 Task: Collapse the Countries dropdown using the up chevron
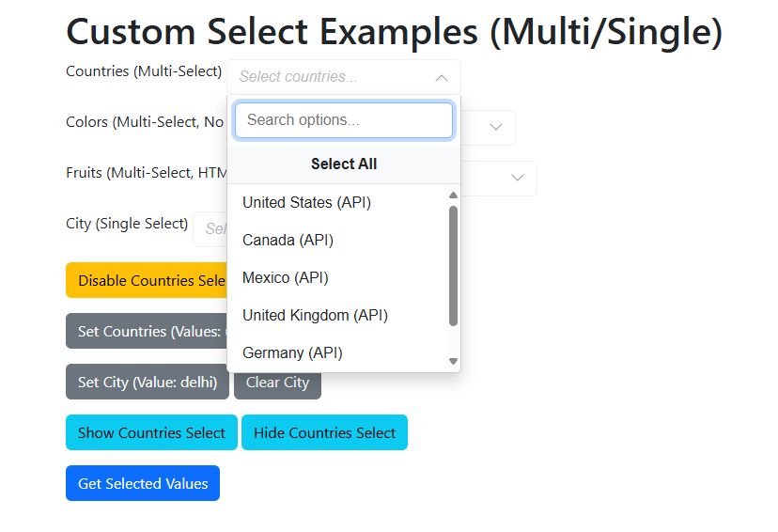tap(441, 78)
